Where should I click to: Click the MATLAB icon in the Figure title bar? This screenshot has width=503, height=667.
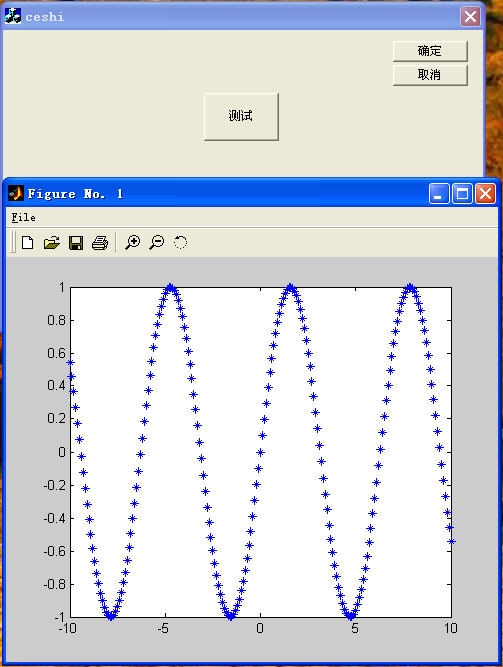point(16,194)
